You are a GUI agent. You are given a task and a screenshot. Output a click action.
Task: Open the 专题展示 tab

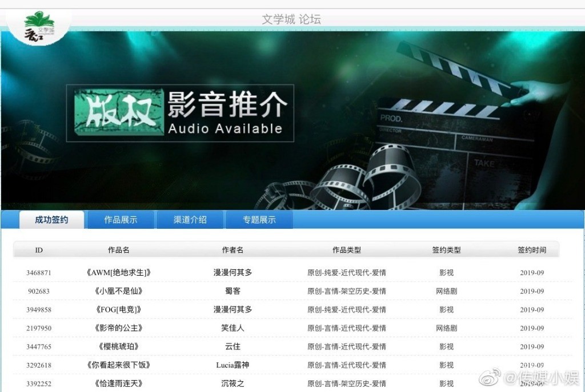coord(259,219)
